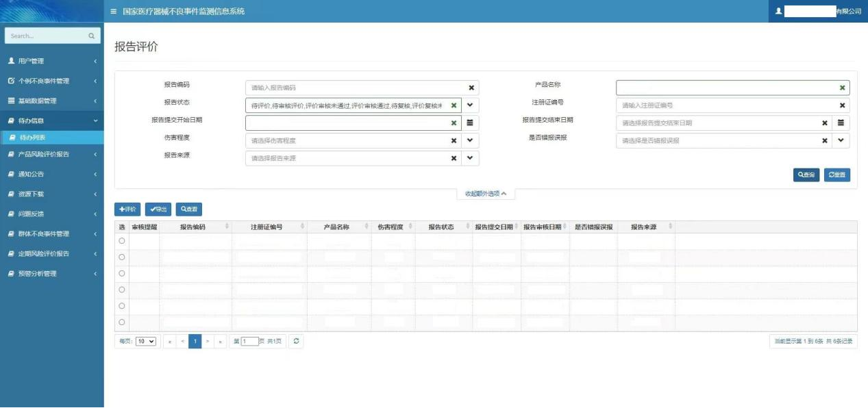Select the third row radio button

coord(122,273)
